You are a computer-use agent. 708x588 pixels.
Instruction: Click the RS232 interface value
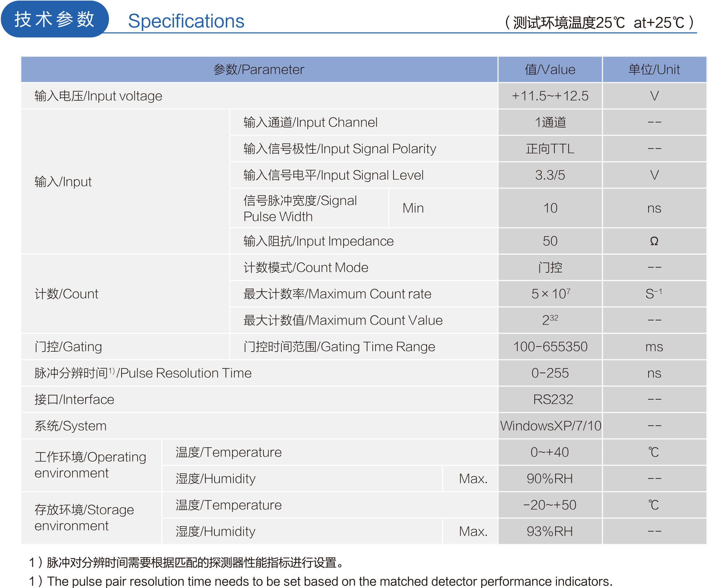click(552, 399)
